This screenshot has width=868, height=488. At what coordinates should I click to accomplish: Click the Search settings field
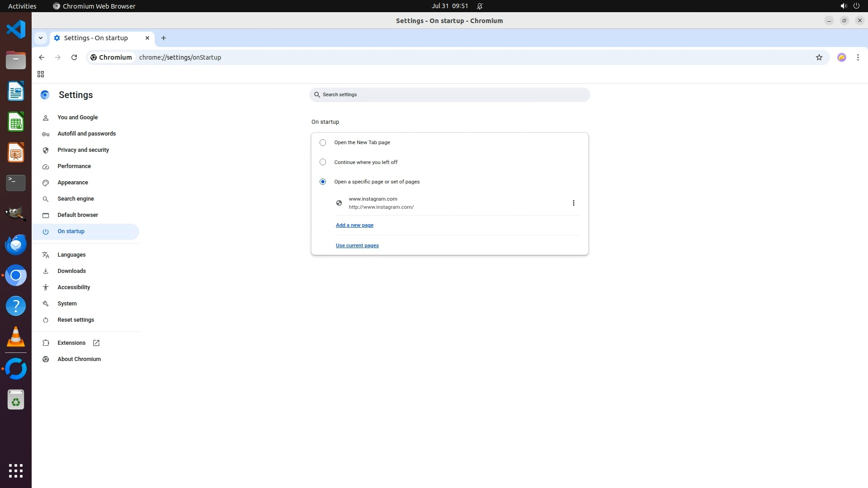click(449, 95)
